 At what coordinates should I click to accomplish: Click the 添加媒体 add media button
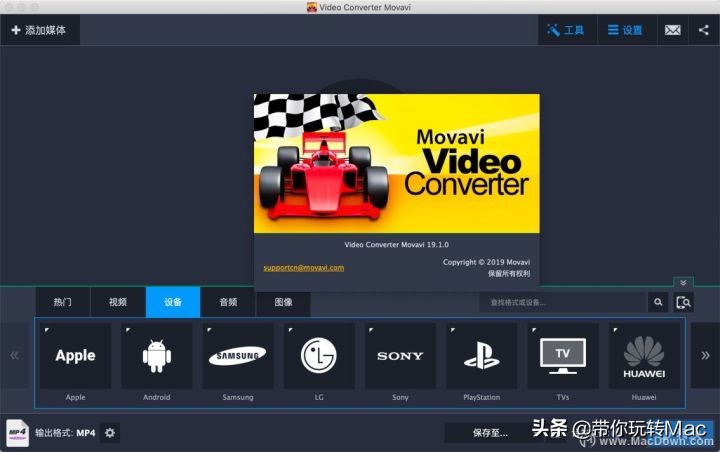click(x=39, y=30)
